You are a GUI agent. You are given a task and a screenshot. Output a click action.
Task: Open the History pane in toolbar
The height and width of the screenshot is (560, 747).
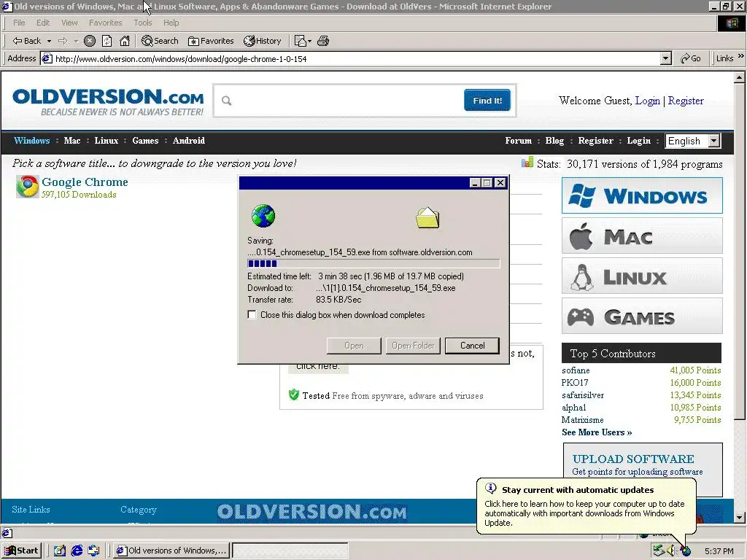(262, 41)
